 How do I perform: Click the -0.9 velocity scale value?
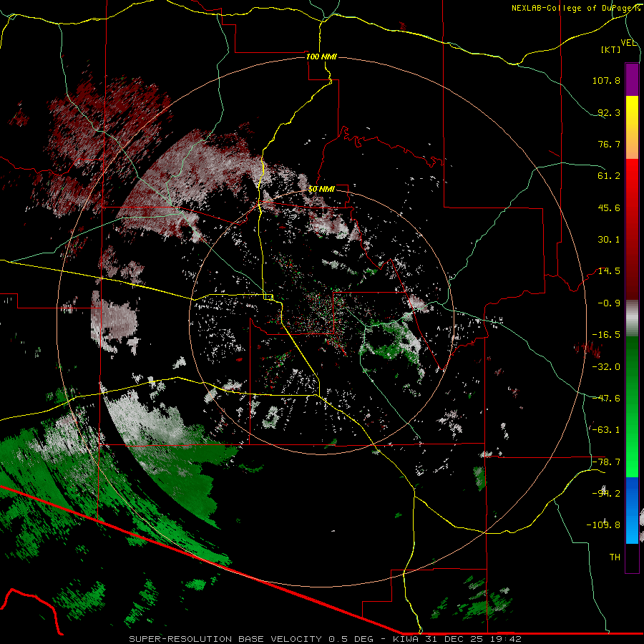click(x=609, y=303)
